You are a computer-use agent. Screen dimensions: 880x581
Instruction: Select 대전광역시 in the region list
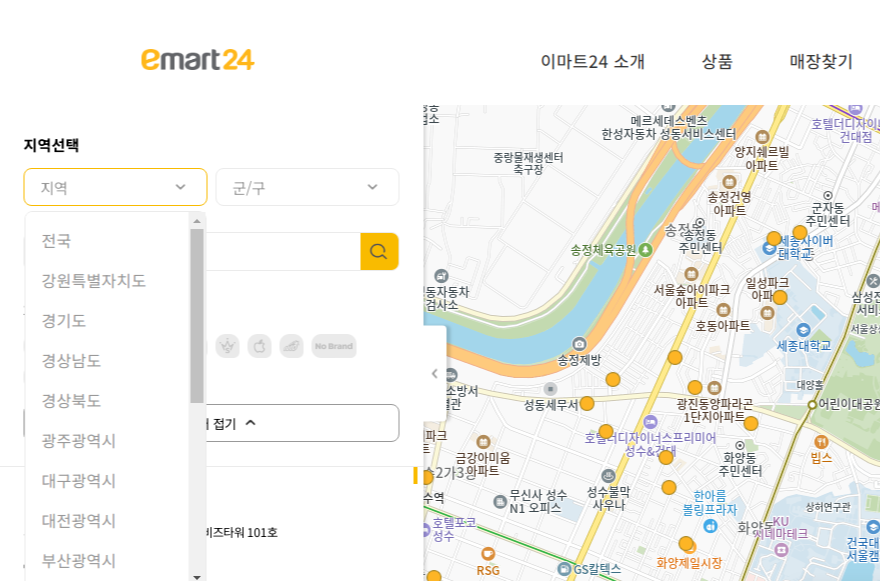point(79,520)
